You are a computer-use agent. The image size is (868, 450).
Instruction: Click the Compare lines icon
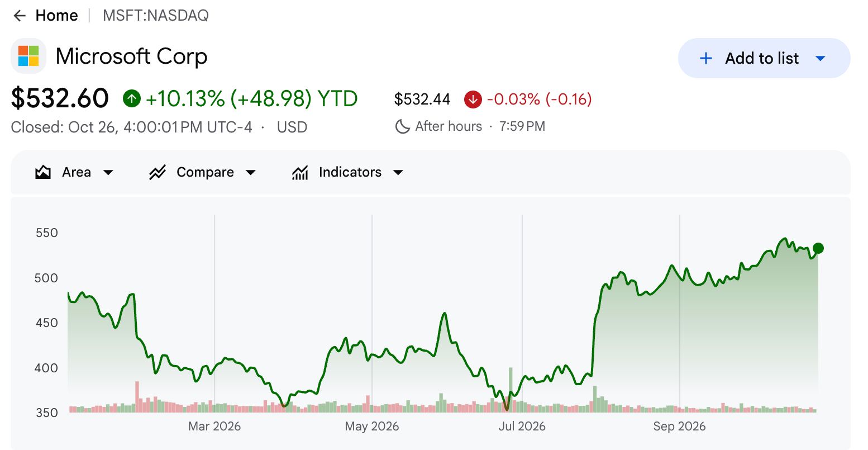tap(158, 172)
